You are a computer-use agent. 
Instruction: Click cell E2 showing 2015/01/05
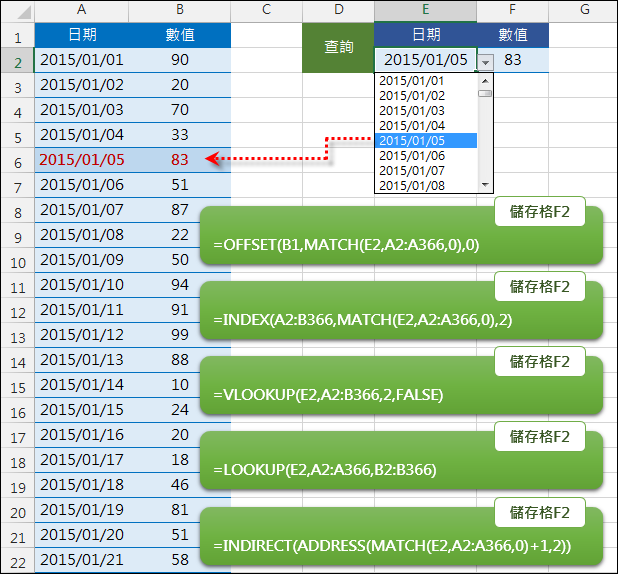click(426, 60)
